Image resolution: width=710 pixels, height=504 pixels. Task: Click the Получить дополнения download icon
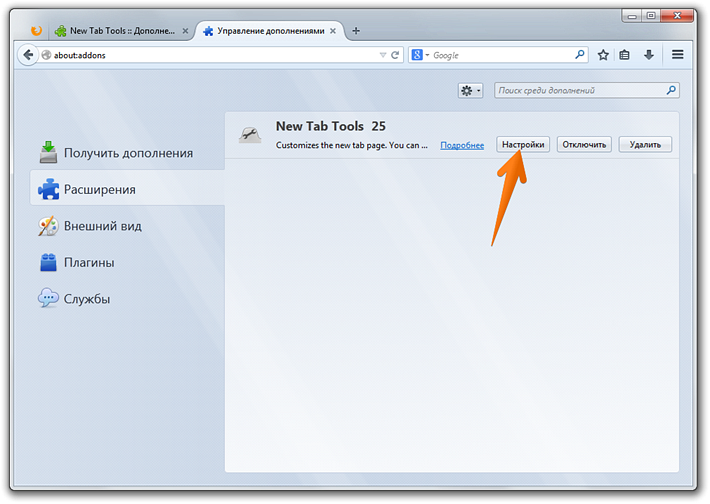48,152
